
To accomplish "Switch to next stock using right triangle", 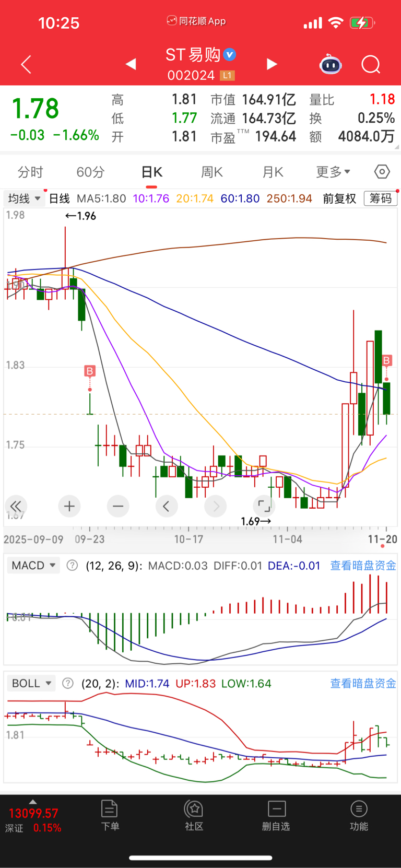I will [272, 64].
